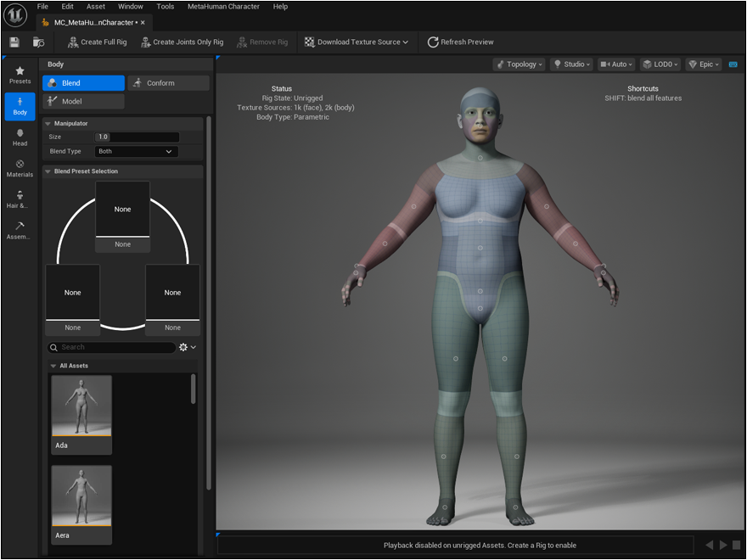
Task: Open the Blend Type dropdown
Action: (137, 151)
